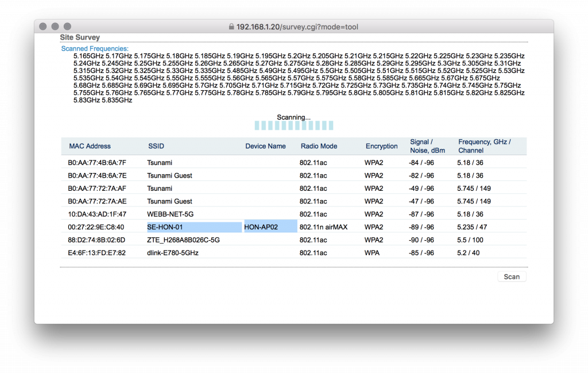Click the highlighted SSID SE-HON-01
Screen dimensions: 588x373
click(165, 227)
